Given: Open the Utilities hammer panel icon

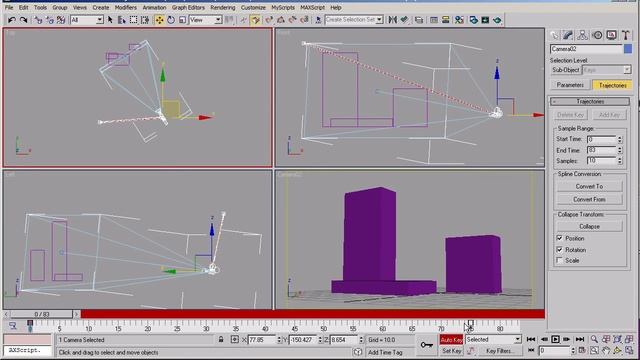Looking at the screenshot, I should (625, 36).
